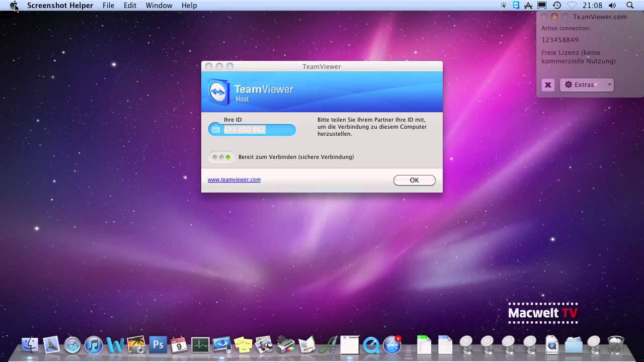Open the printer icon in the Dock
The height and width of the screenshot is (362, 644).
pos(286,345)
